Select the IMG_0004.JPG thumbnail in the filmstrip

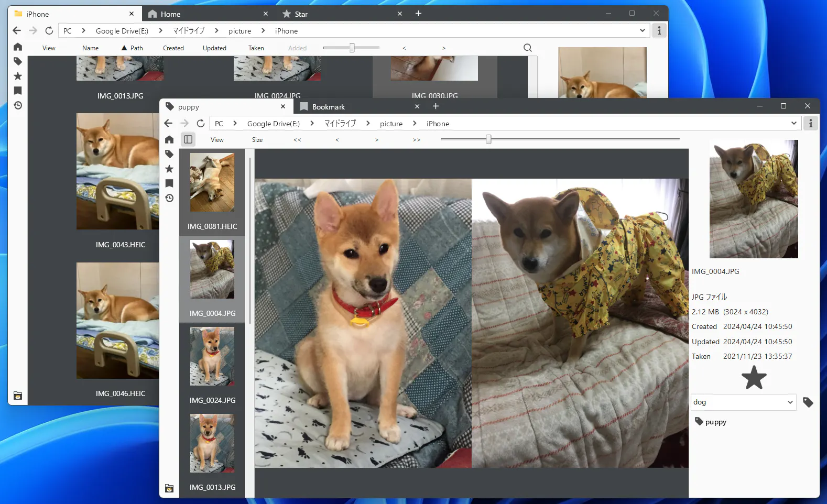point(212,279)
